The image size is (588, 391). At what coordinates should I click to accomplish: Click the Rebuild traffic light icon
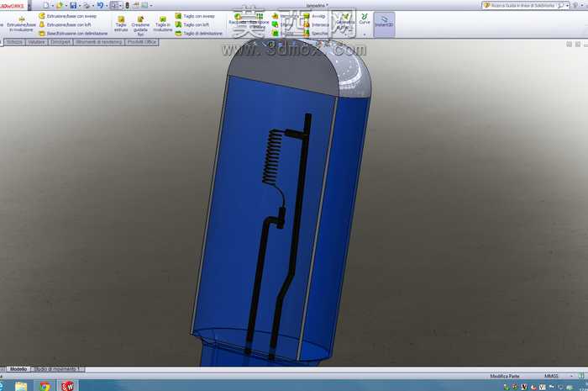pos(127,5)
